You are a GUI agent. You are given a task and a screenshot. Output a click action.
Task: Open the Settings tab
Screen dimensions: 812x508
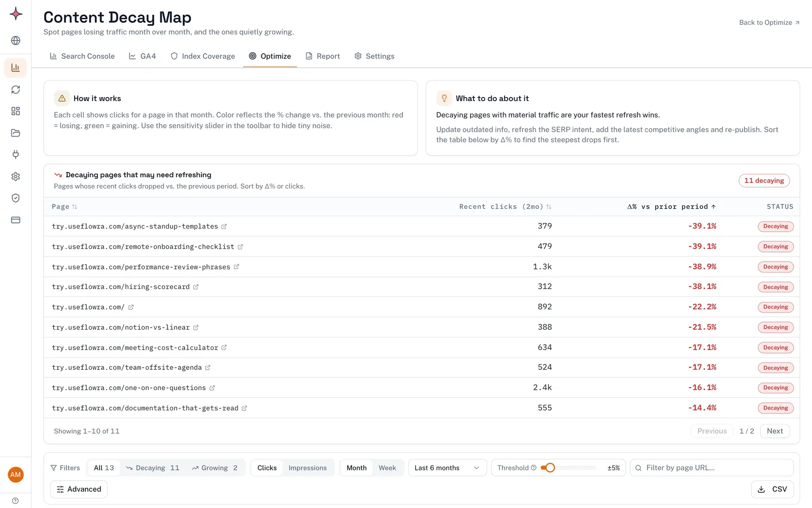click(375, 56)
